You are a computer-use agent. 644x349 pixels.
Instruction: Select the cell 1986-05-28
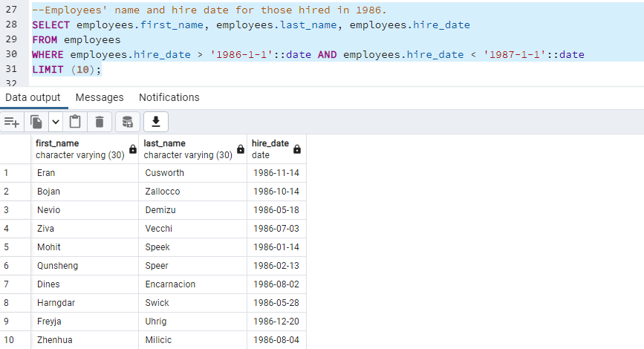pos(276,303)
